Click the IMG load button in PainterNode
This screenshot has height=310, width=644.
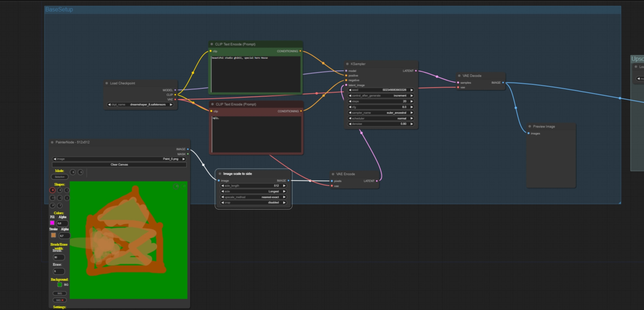tap(59, 293)
